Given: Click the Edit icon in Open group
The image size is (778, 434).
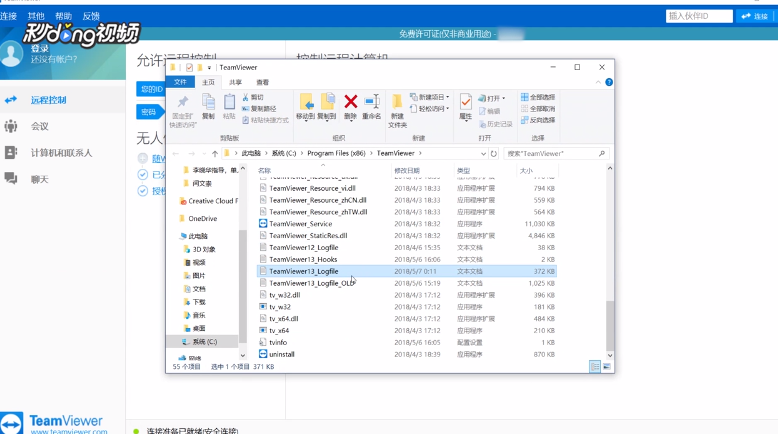Looking at the screenshot, I should pyautogui.click(x=482, y=111).
